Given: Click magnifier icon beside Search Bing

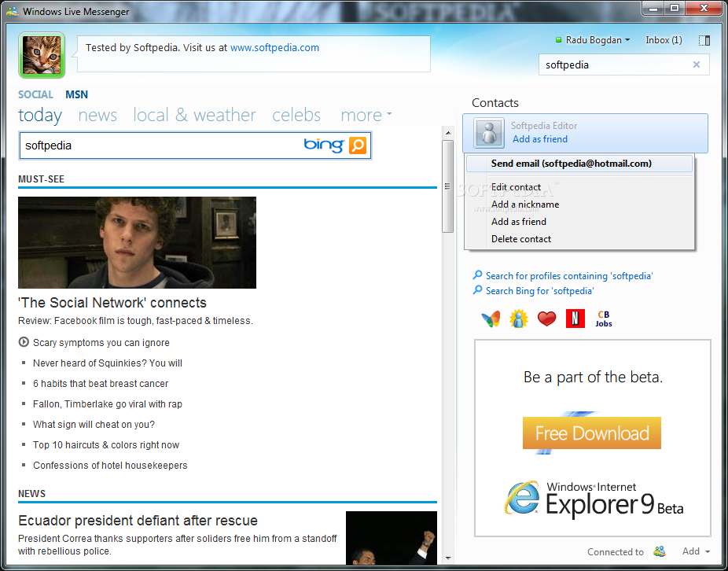Looking at the screenshot, I should coord(477,290).
